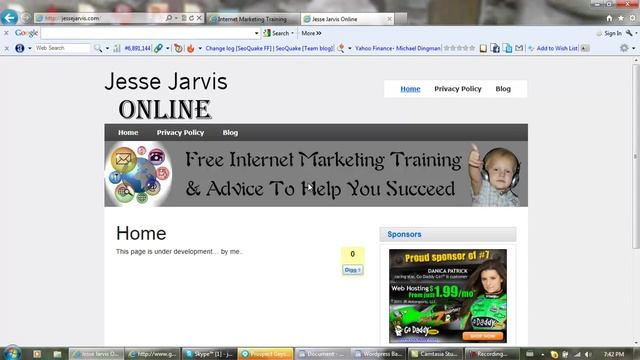This screenshot has height=360, width=640.
Task: Click the address bar search magnifier icon
Action: click(x=169, y=18)
